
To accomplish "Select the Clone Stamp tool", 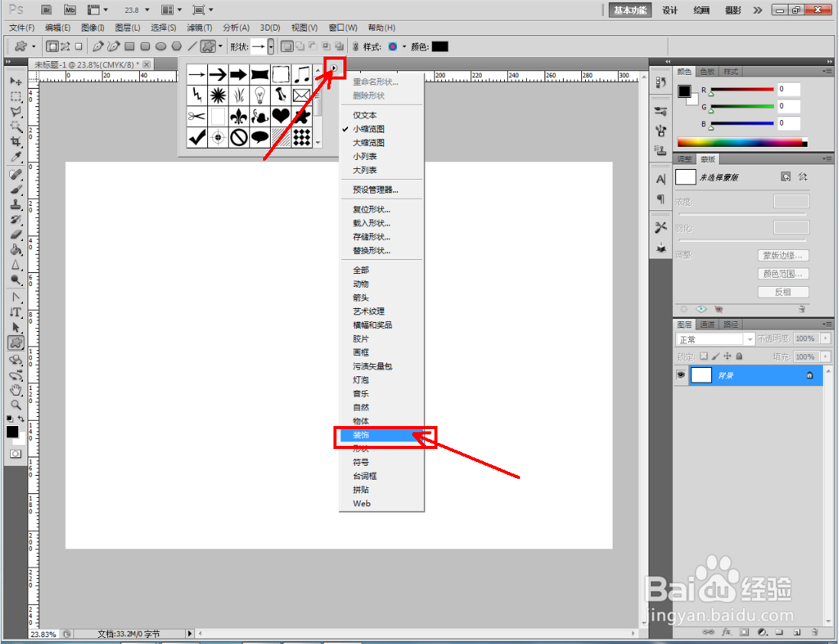I will point(15,204).
